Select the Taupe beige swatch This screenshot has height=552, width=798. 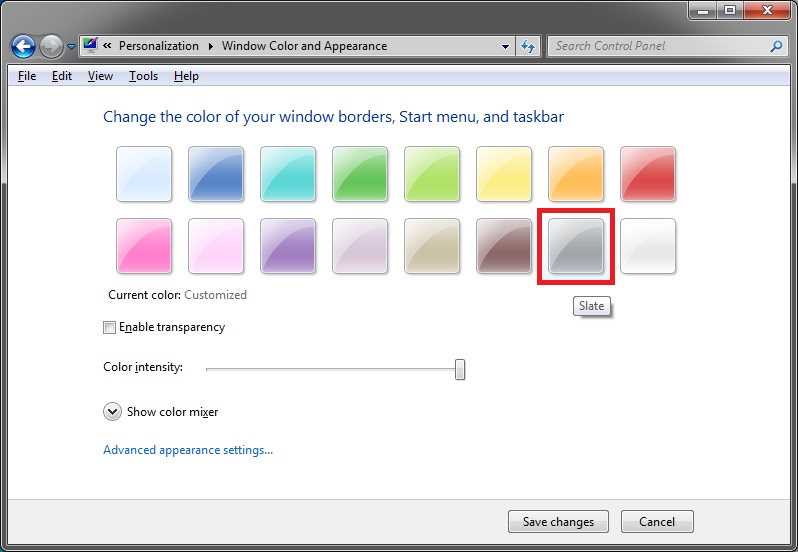[x=432, y=246]
